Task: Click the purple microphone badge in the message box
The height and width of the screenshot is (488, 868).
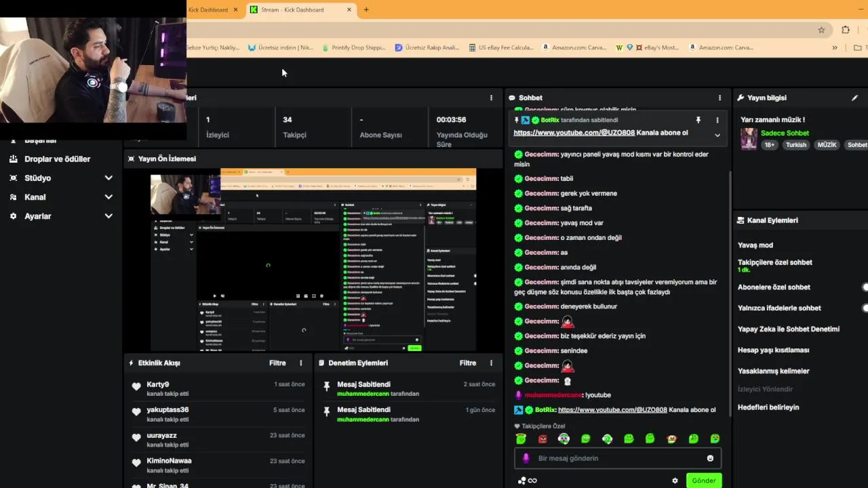Action: pos(526,458)
